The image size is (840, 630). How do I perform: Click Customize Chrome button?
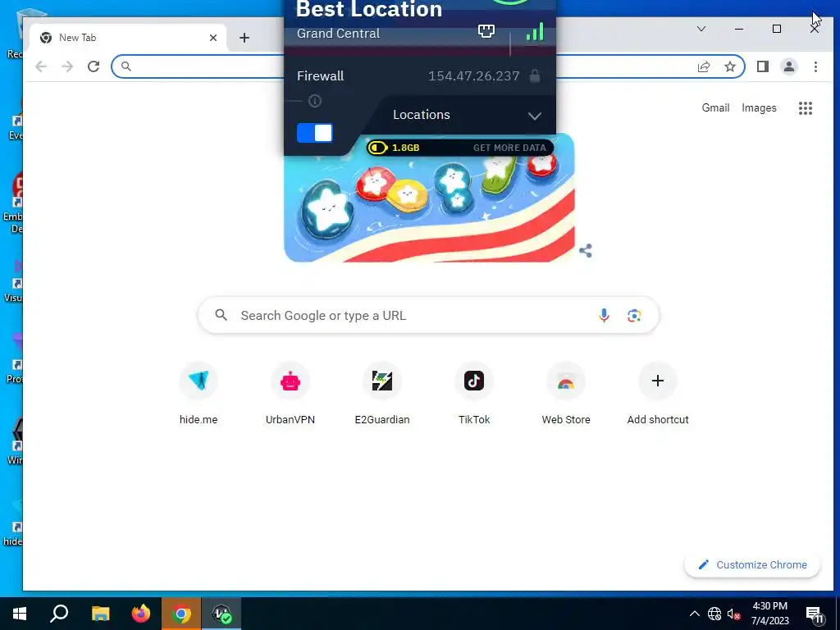tap(752, 565)
